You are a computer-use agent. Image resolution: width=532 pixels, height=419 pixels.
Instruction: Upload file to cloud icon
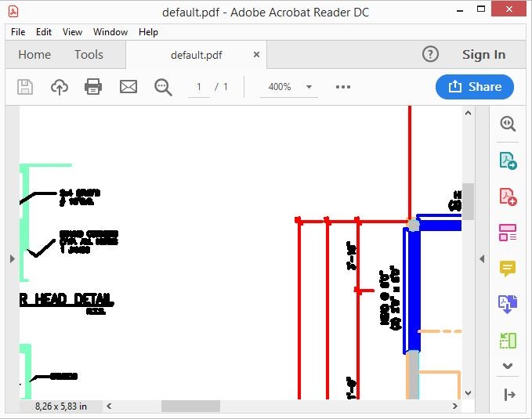(x=60, y=87)
